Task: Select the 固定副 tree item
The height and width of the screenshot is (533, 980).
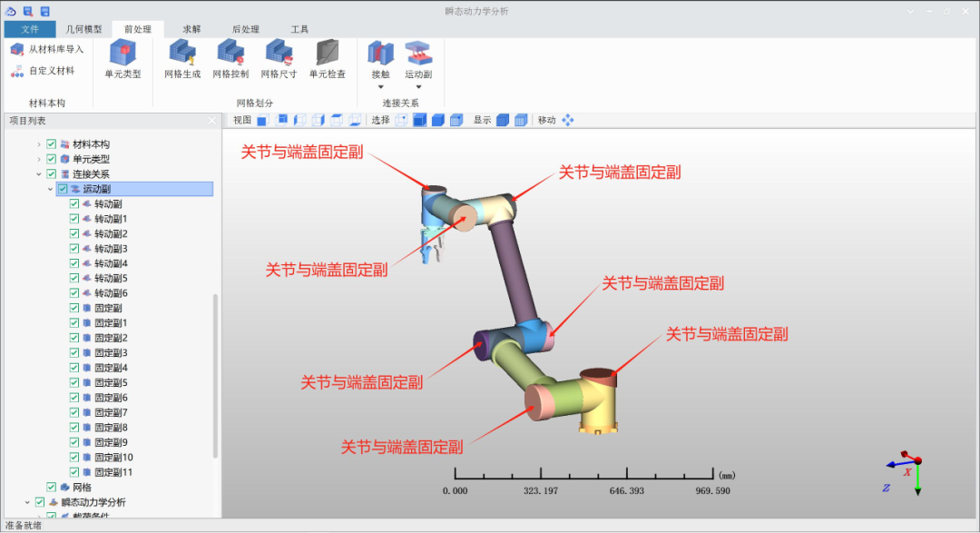Action: pos(108,308)
